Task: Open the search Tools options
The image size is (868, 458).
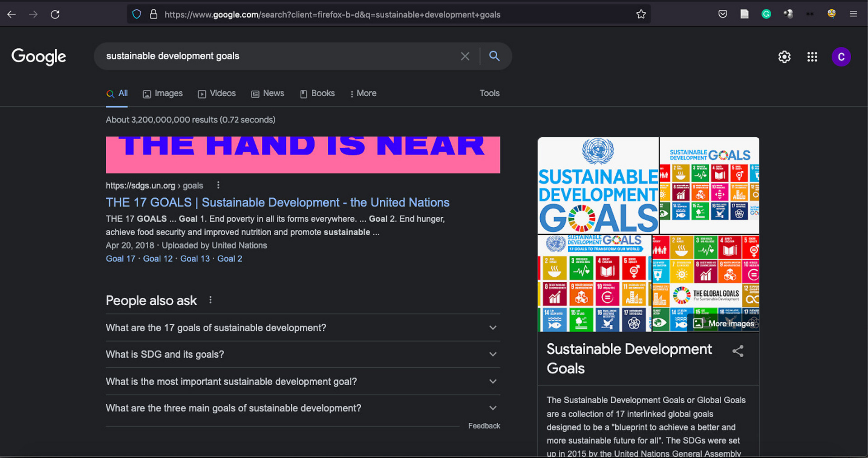Action: pyautogui.click(x=490, y=93)
